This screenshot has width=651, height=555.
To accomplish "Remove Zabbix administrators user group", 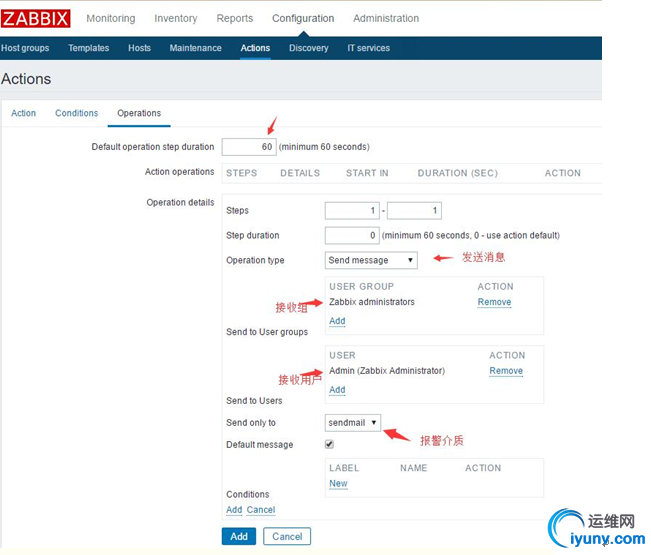I will [494, 302].
